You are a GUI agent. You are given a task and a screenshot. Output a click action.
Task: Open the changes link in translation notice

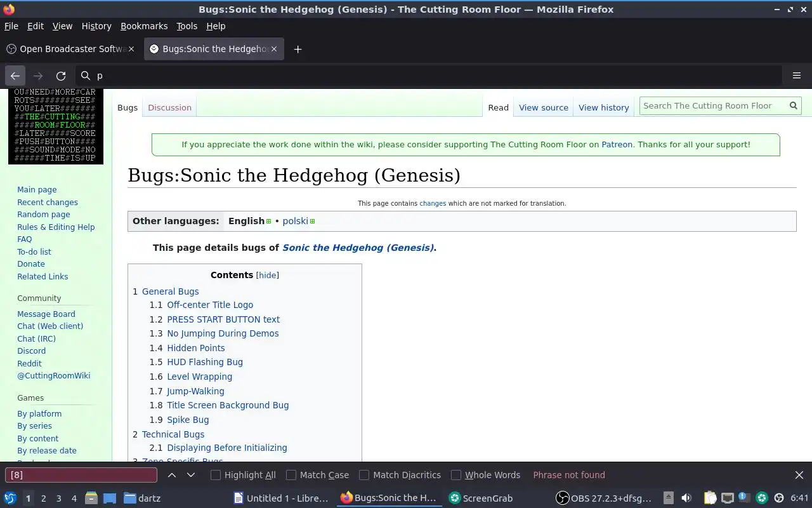(433, 203)
